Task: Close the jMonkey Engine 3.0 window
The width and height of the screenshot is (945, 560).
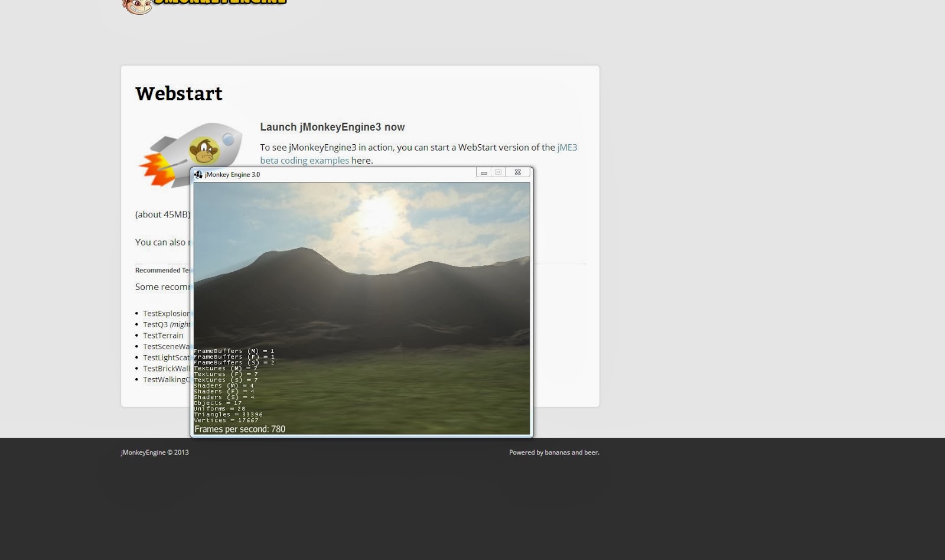Action: click(x=517, y=172)
